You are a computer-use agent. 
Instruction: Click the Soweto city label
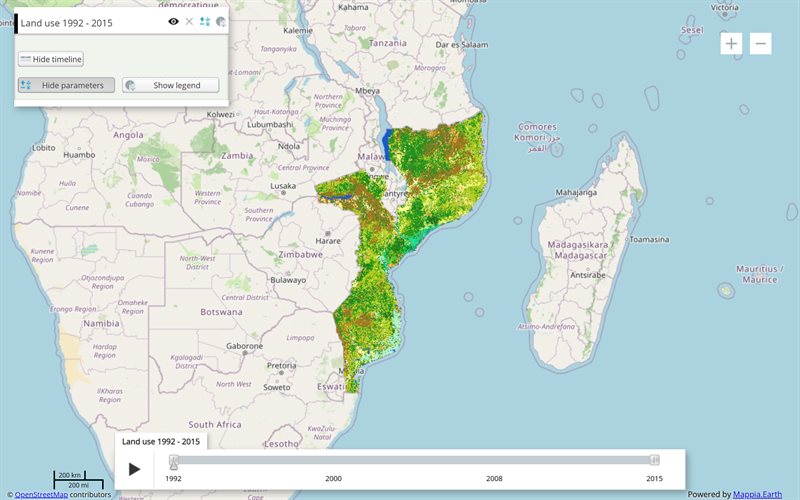click(277, 387)
